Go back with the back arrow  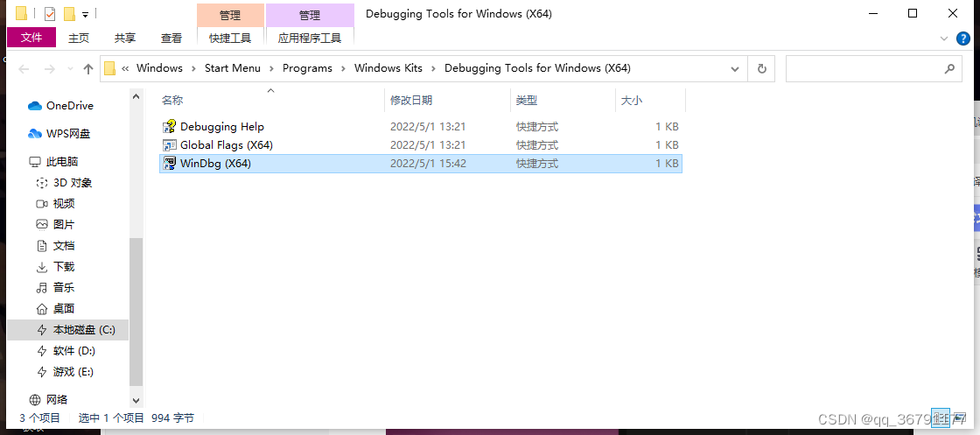pyautogui.click(x=24, y=69)
